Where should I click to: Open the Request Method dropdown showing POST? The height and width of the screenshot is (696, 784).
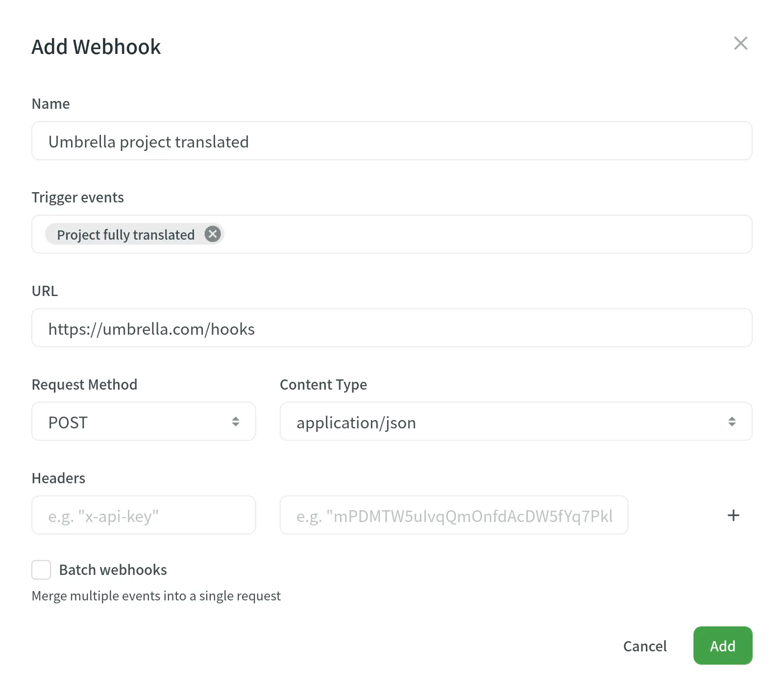tap(143, 421)
